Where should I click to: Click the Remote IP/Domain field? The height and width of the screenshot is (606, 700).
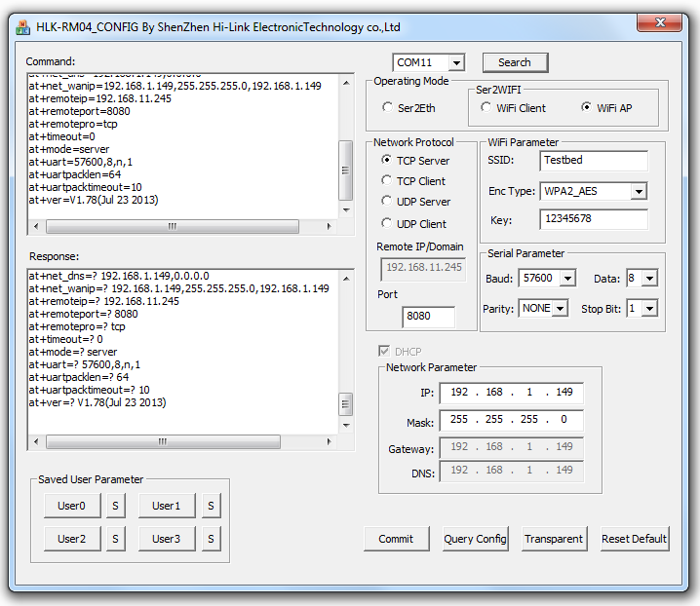tap(423, 269)
